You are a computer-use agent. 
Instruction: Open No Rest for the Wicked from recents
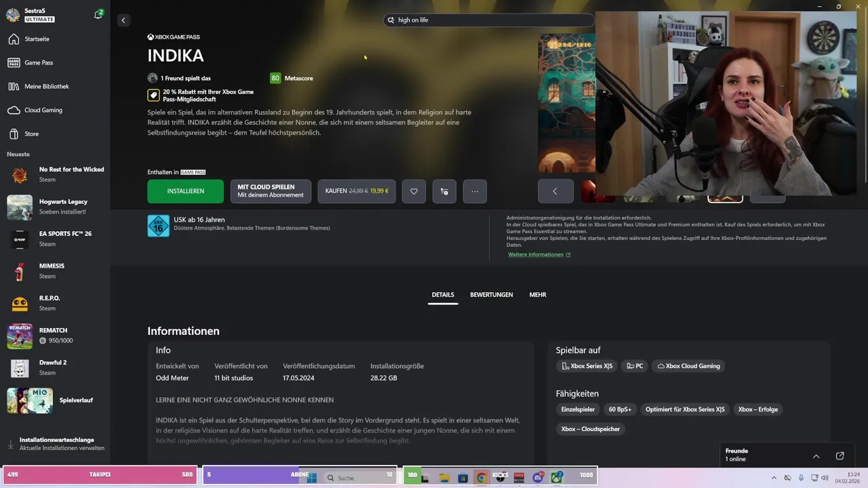55,175
